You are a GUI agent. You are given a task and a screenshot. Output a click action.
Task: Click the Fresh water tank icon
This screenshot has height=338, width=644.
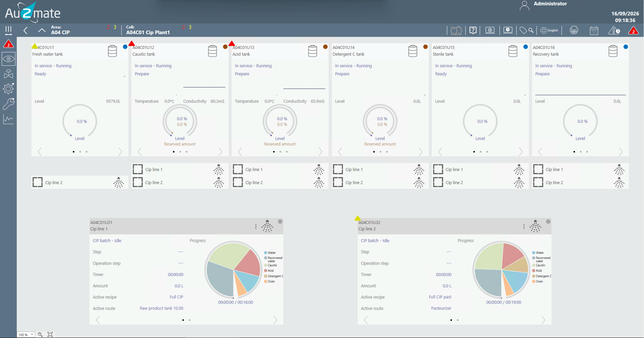point(113,51)
